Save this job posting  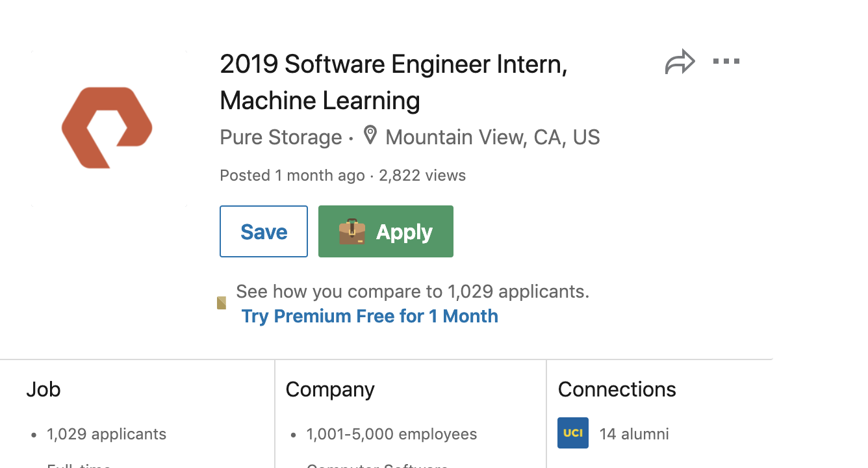coord(263,231)
